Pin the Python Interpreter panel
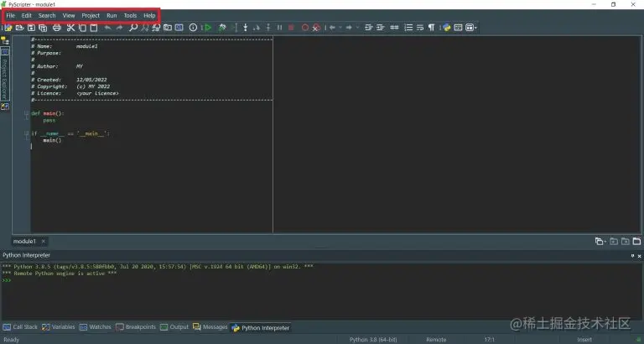Image resolution: width=644 pixels, height=344 pixels. [632, 256]
